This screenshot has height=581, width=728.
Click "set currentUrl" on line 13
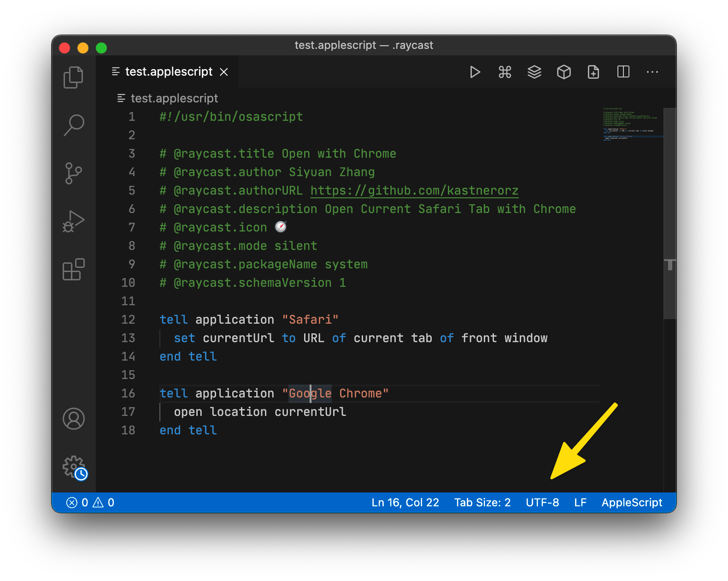click(224, 338)
